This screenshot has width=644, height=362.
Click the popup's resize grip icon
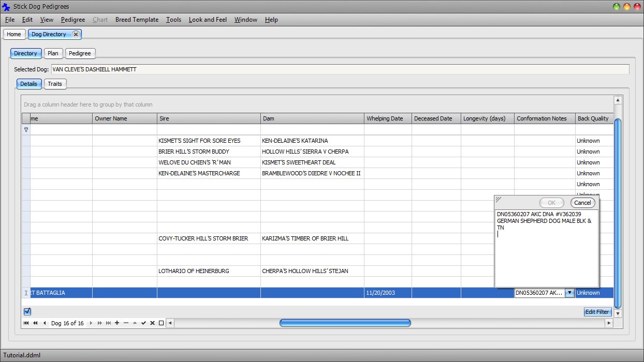[499, 200]
